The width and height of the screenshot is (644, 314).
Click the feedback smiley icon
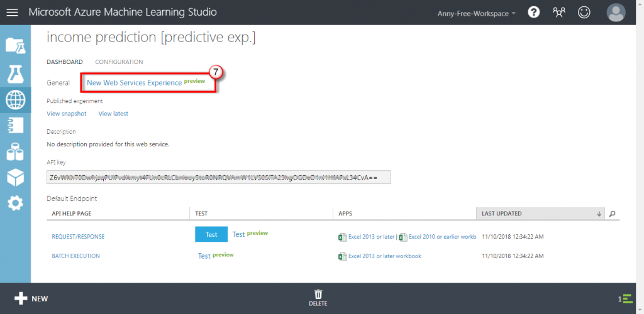point(584,13)
